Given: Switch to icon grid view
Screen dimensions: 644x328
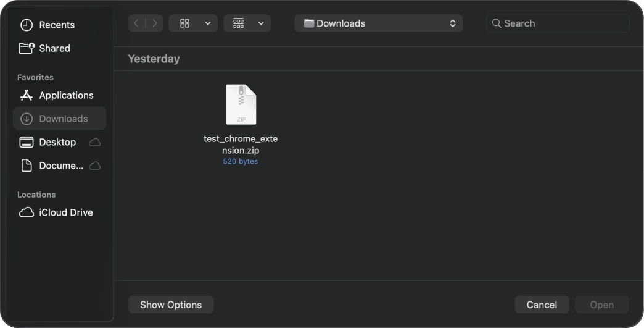Looking at the screenshot, I should (x=185, y=23).
